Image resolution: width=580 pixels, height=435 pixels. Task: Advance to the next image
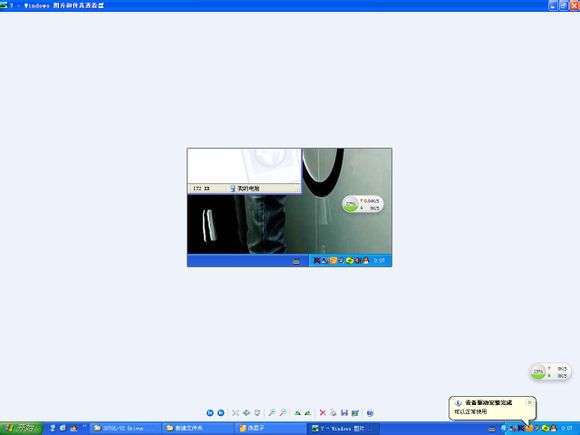pos(221,413)
